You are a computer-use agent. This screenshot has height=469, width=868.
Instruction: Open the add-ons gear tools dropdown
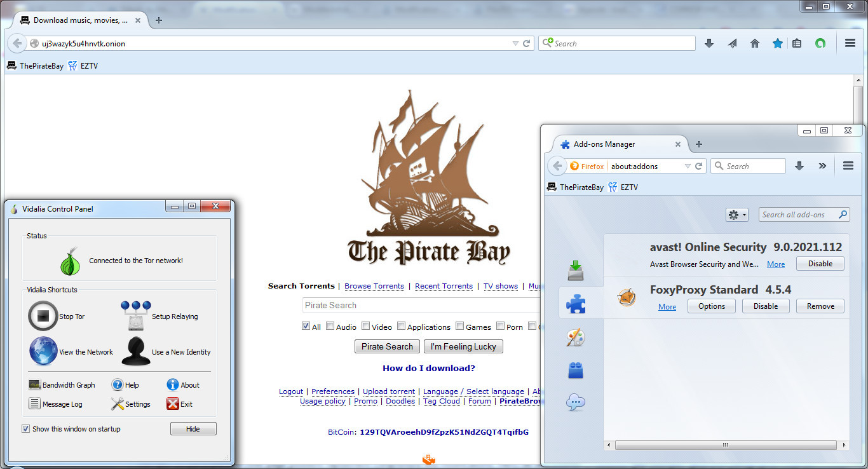(737, 215)
